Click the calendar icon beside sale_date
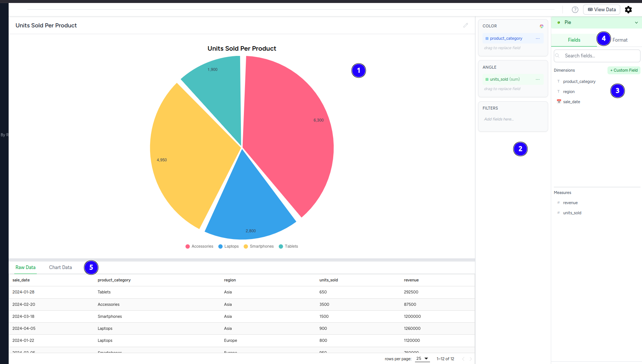Screen dimensions: 642x364 559,102
